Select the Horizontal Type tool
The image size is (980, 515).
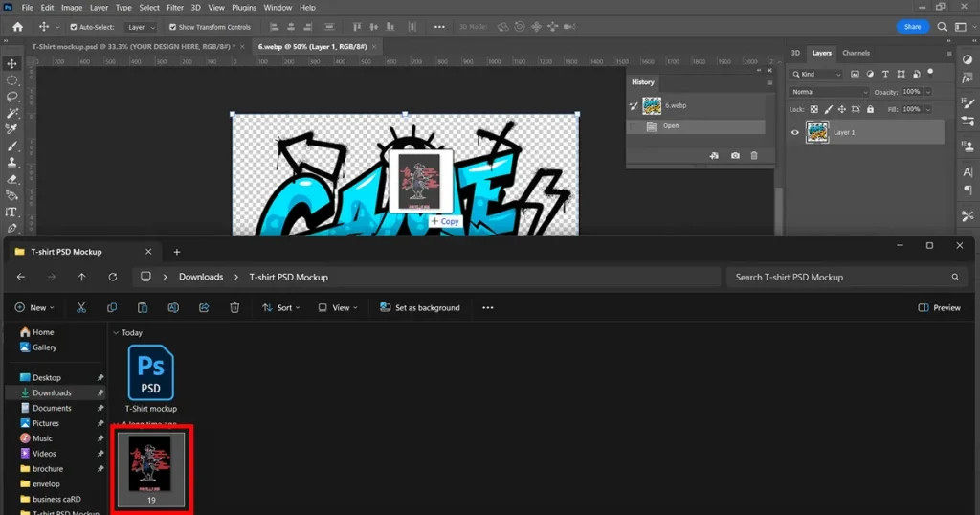[x=11, y=213]
